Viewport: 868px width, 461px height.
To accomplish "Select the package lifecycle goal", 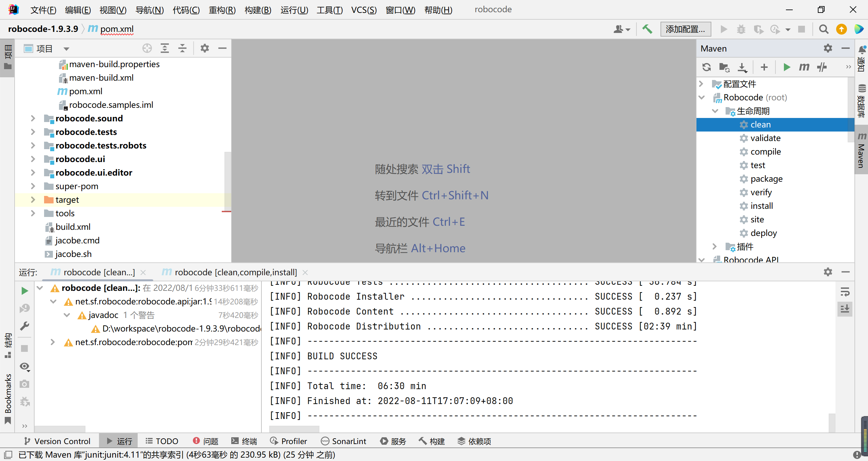I will click(766, 179).
